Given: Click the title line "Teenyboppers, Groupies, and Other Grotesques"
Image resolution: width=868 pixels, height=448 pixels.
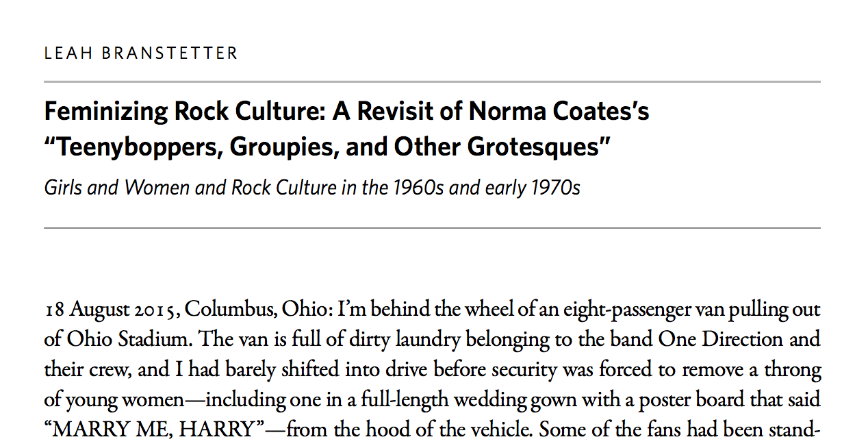Looking at the screenshot, I should [327, 146].
